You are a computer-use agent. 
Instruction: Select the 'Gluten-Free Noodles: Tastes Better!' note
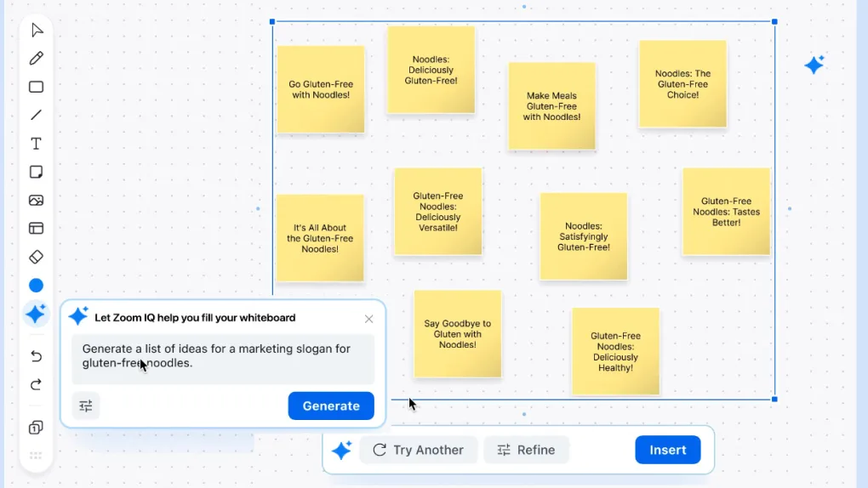tap(726, 212)
